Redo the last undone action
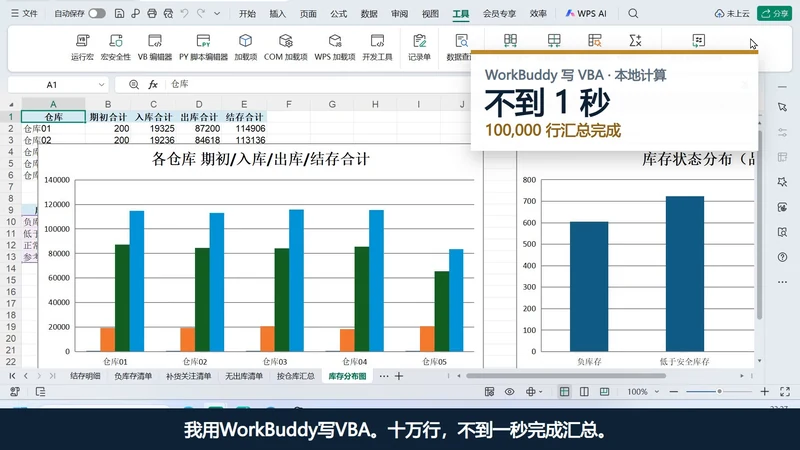Image resolution: width=800 pixels, height=450 pixels. [x=201, y=14]
